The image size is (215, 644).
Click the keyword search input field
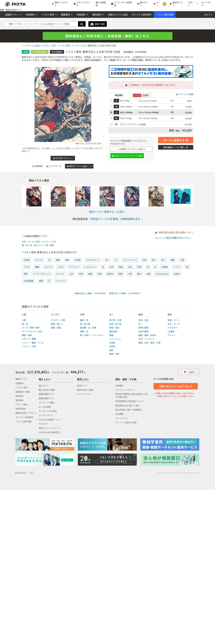[x=53, y=24]
